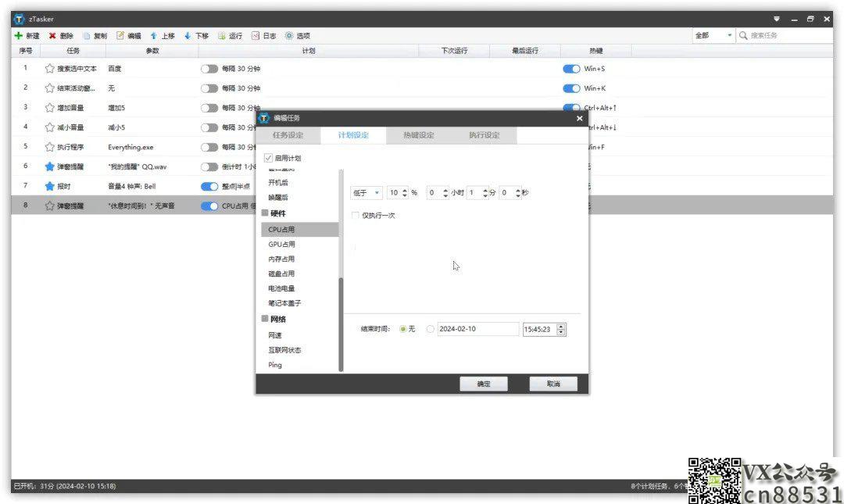Click the search magnifier icon in main window
844x504 pixels.
[x=743, y=35]
